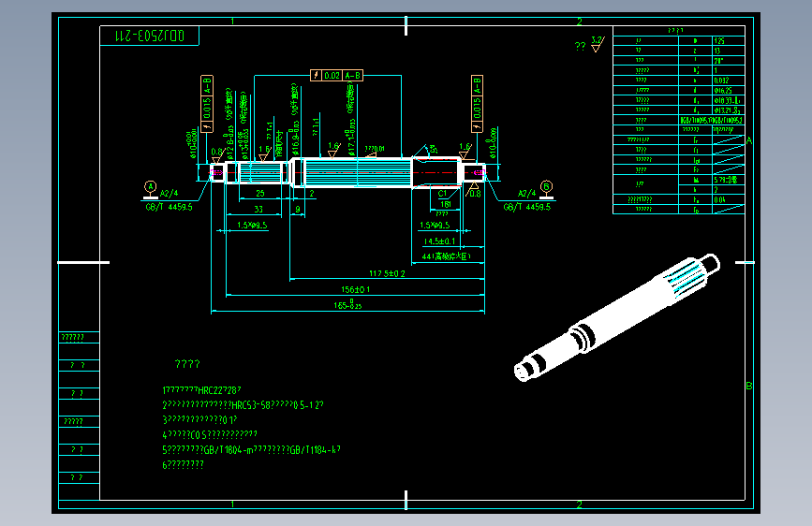Select the 0.015 A-B tolerance frame near datum B
This screenshot has width=812, height=526.
[477, 104]
